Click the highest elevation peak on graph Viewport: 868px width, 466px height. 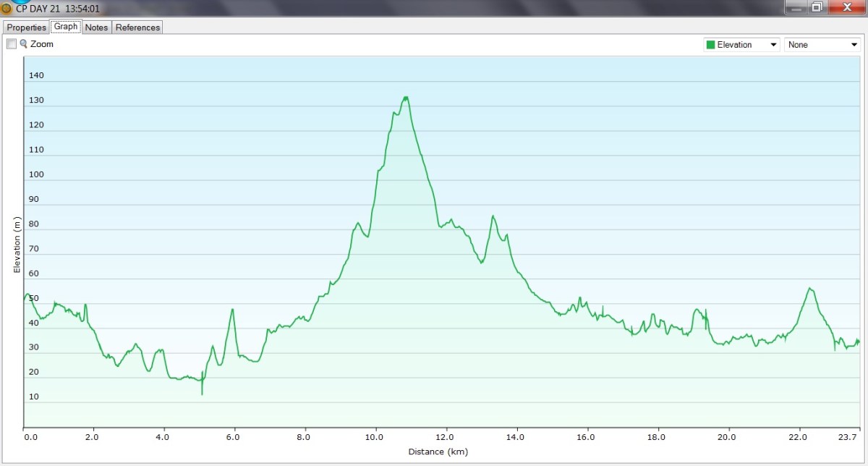(x=406, y=97)
